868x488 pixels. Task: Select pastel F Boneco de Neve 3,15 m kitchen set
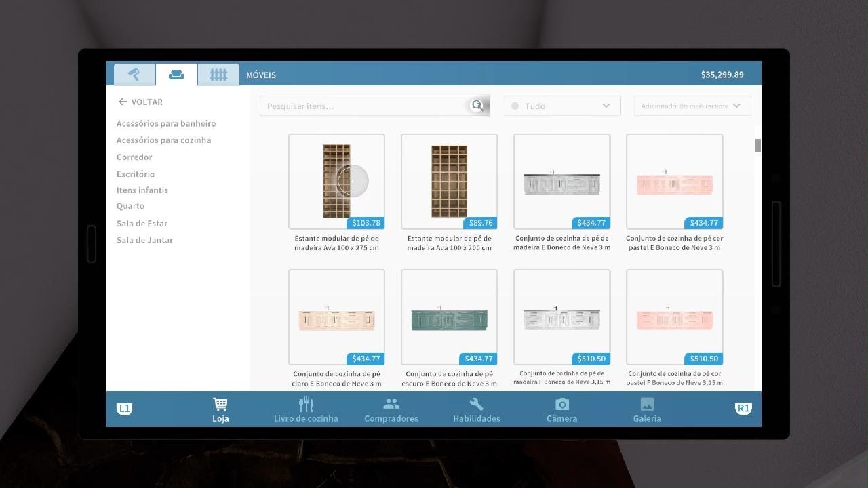click(x=674, y=317)
